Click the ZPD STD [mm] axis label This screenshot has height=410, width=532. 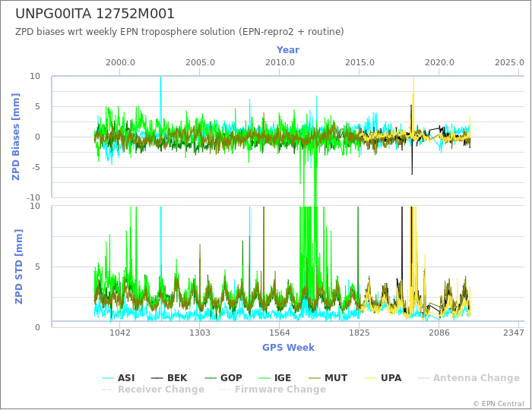coord(19,266)
